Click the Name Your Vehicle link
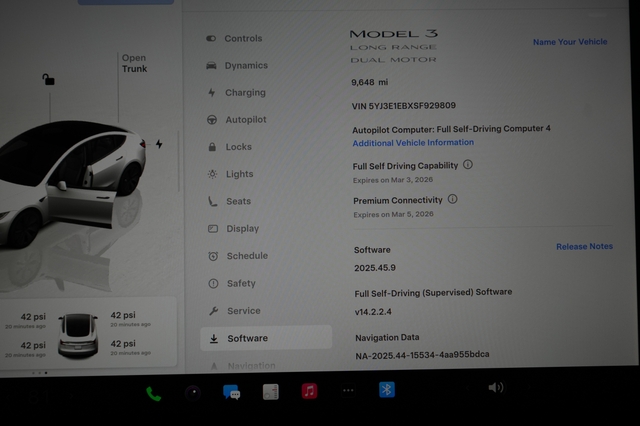 click(x=570, y=42)
